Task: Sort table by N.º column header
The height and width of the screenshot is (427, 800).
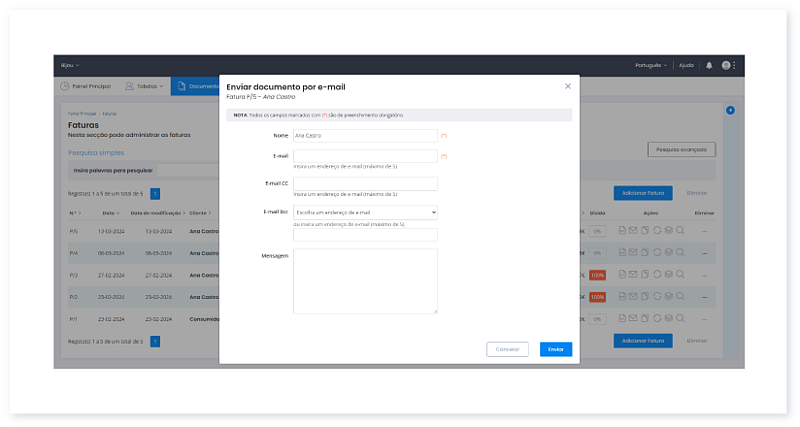Action: (75, 213)
